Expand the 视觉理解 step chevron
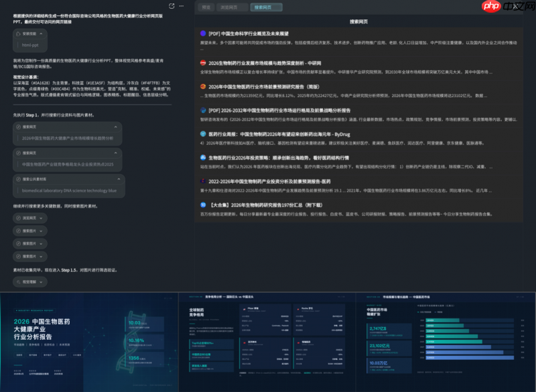The image size is (536, 392). click(41, 282)
